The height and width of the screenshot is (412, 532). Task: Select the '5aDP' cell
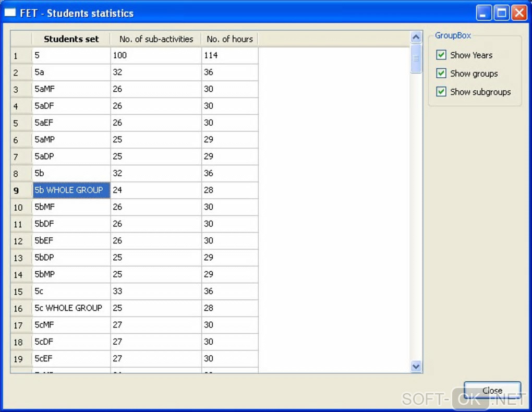[x=71, y=156]
